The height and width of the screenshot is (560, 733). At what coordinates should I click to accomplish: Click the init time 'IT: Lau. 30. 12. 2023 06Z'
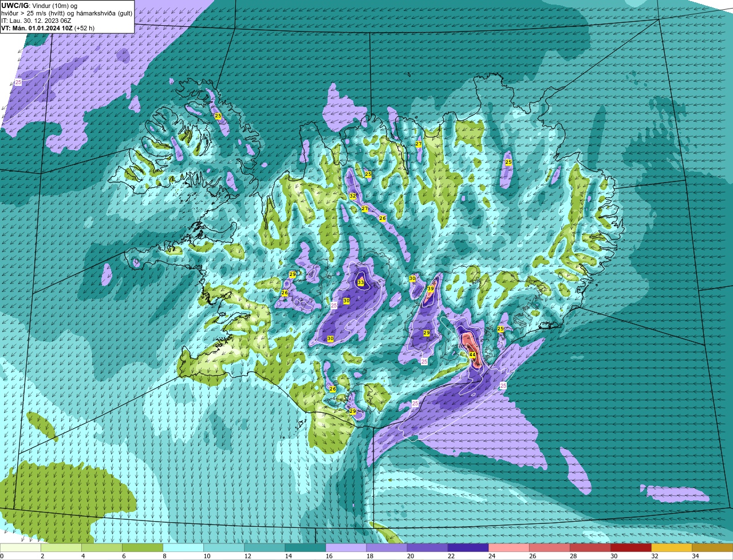click(37, 20)
